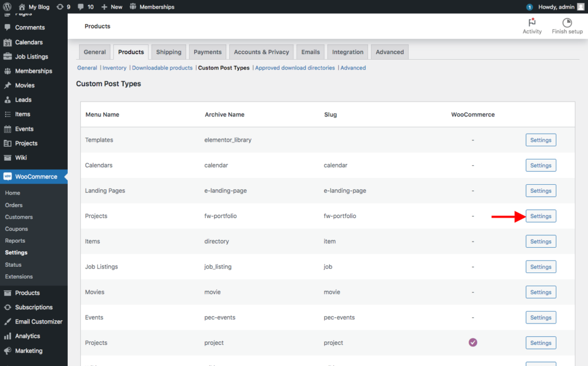The width and height of the screenshot is (588, 366).
Task: Open Settings for Movies row
Action: (x=541, y=292)
